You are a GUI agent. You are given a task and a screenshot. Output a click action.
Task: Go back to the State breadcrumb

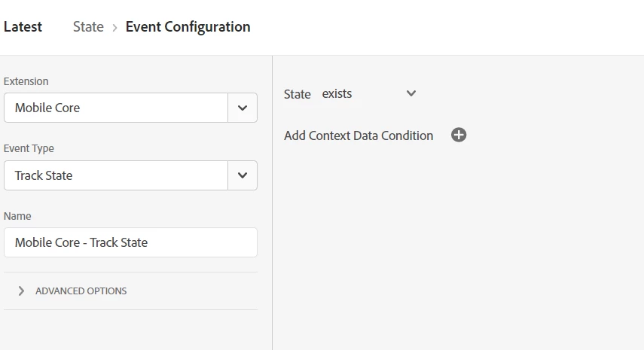[88, 27]
